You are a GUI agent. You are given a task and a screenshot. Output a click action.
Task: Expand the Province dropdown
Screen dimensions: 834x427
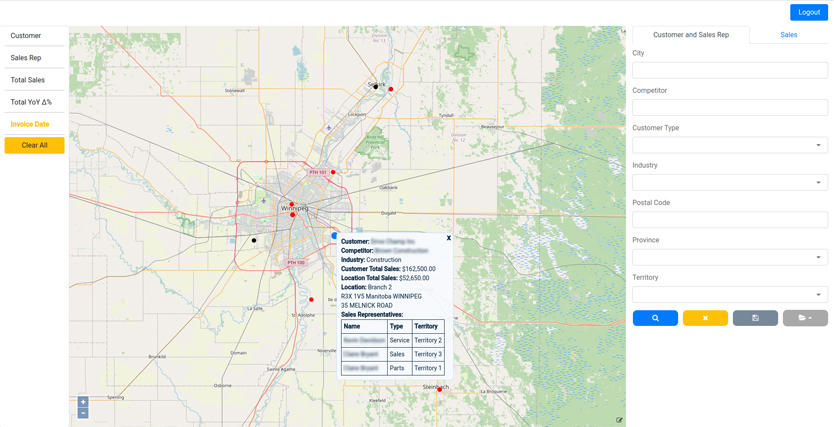[x=730, y=257]
